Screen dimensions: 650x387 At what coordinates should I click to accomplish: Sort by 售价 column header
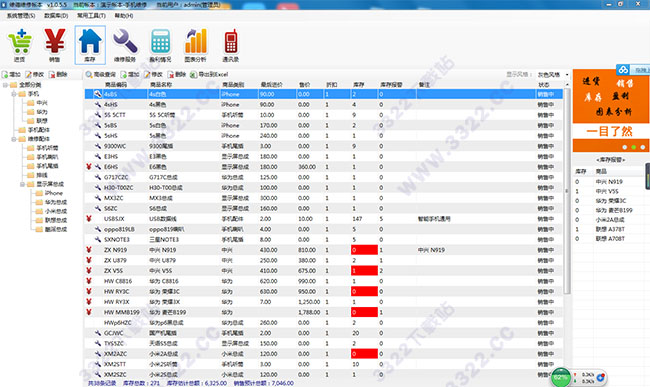[305, 85]
